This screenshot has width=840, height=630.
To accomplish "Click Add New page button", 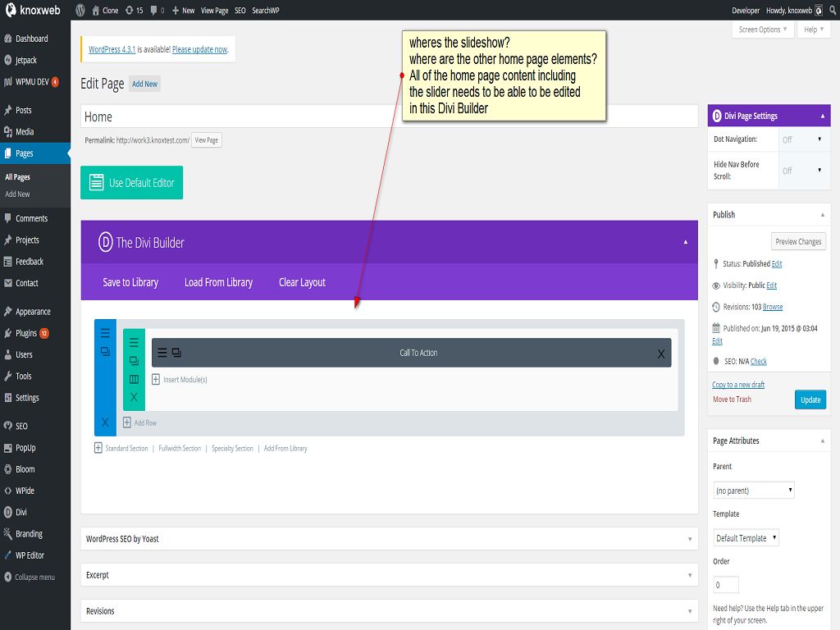I will (144, 84).
